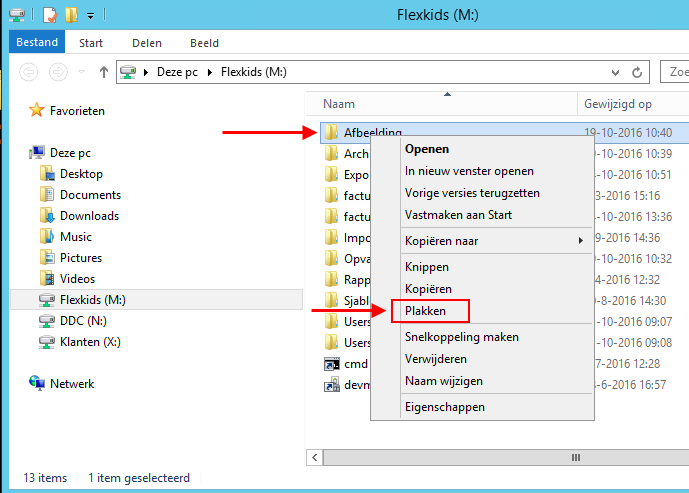
Task: Click the horizontal scrollbar at the bottom
Action: (500, 457)
